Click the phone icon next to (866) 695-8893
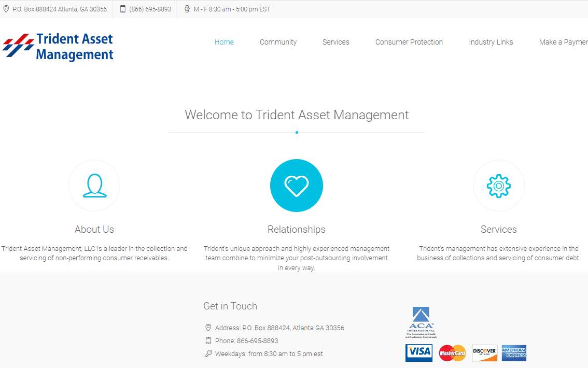The image size is (588, 368). coord(122,8)
